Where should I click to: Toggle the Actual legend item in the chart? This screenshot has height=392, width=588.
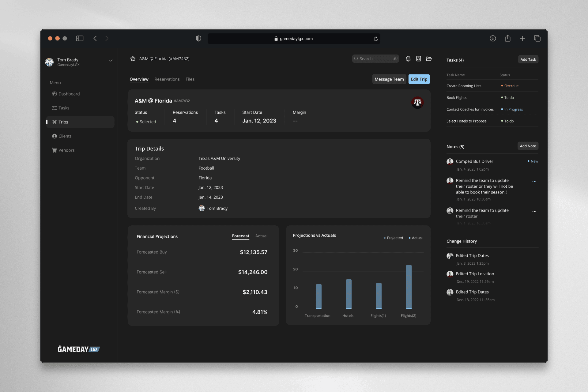pos(415,238)
